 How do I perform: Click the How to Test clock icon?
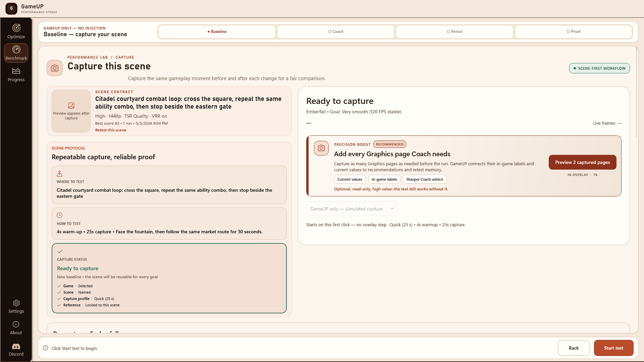tap(59, 215)
